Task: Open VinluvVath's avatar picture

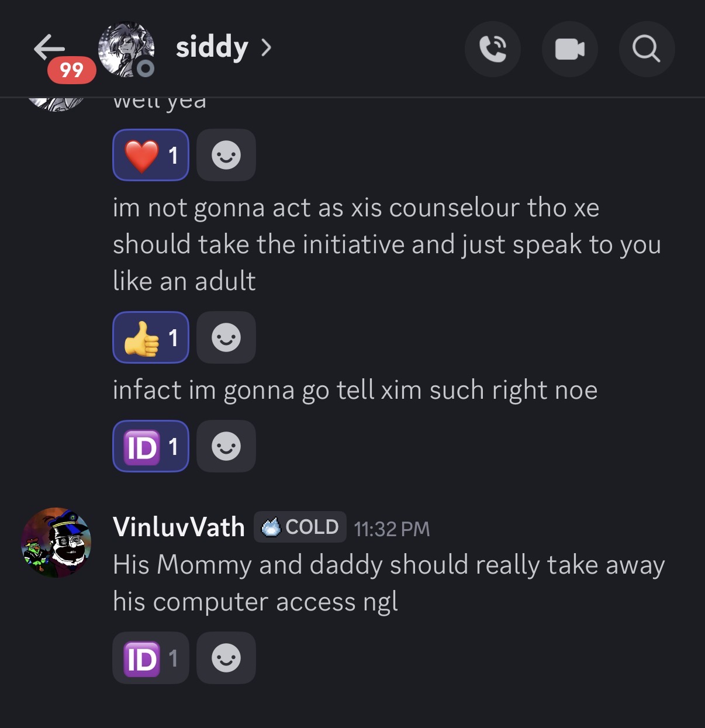Action: (x=56, y=543)
